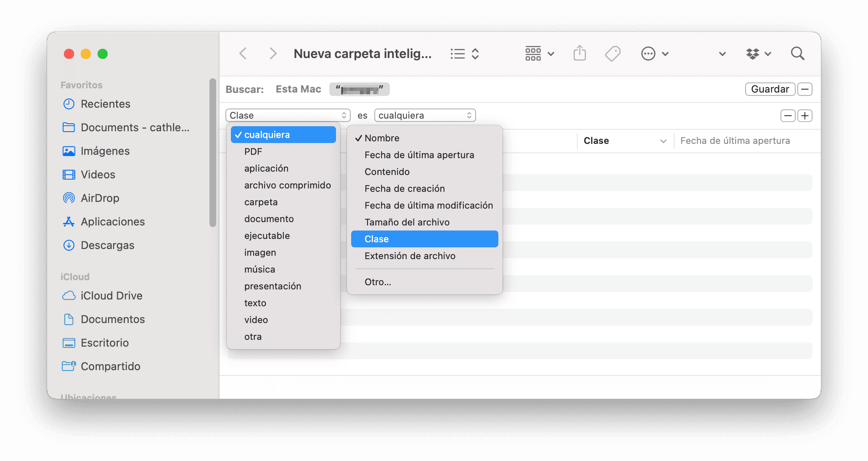Select Contenido attribute in menu

425,172
